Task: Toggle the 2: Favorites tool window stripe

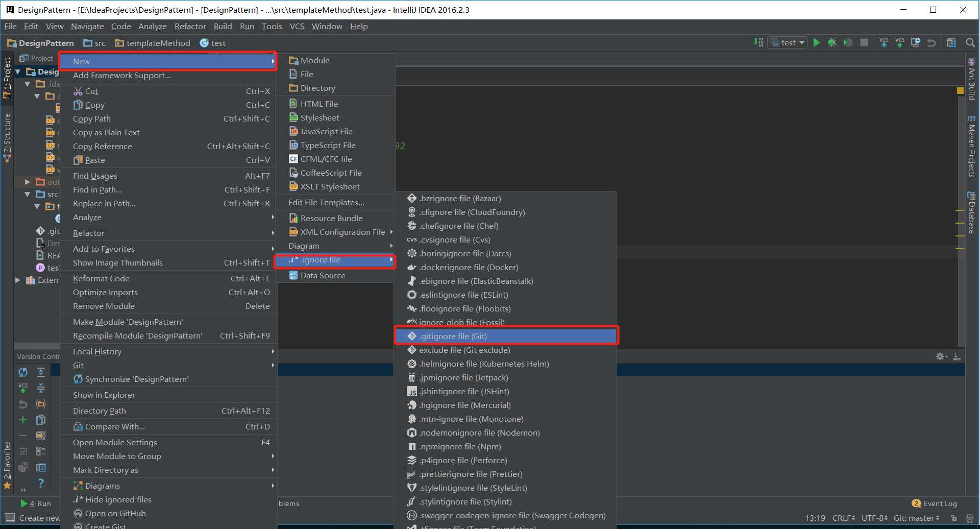Action: tap(7, 465)
